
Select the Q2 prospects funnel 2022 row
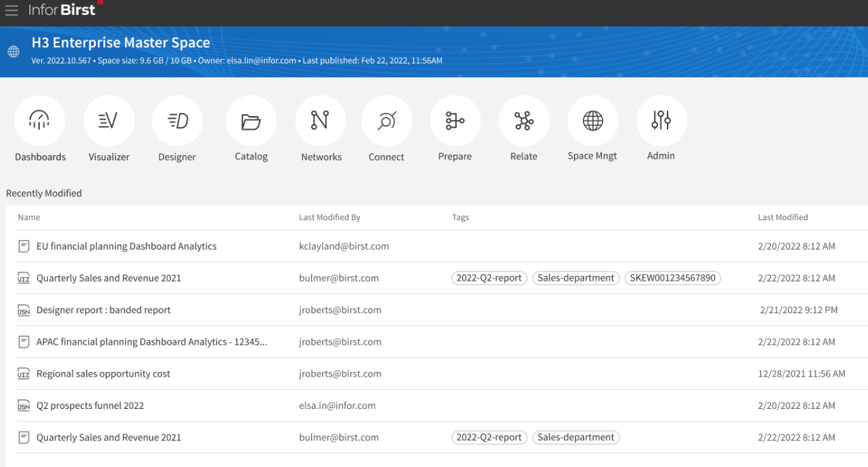(x=90, y=405)
